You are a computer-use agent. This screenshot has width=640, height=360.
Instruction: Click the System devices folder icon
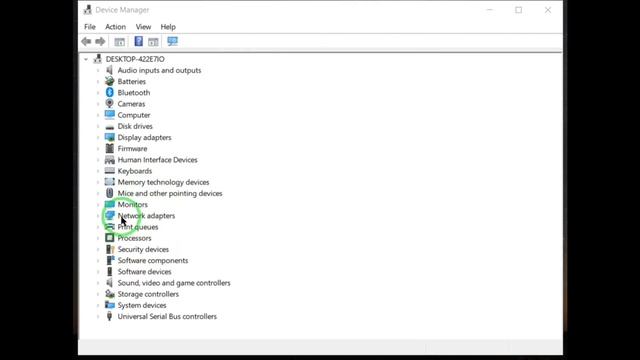pos(109,305)
